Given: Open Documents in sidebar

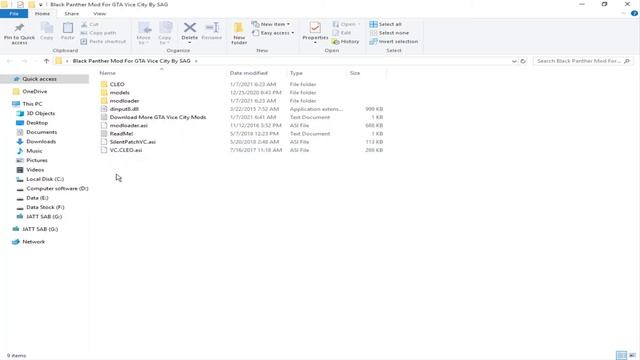Looking at the screenshot, I should [x=42, y=132].
